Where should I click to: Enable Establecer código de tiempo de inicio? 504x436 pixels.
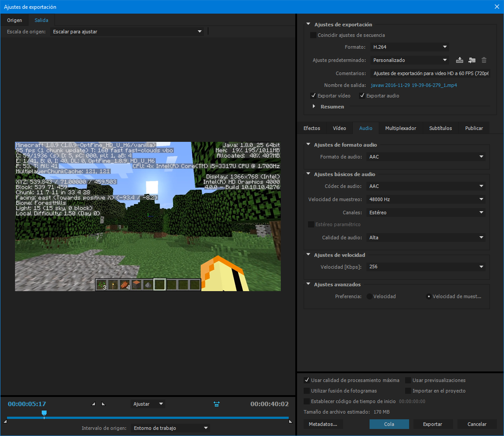point(307,401)
